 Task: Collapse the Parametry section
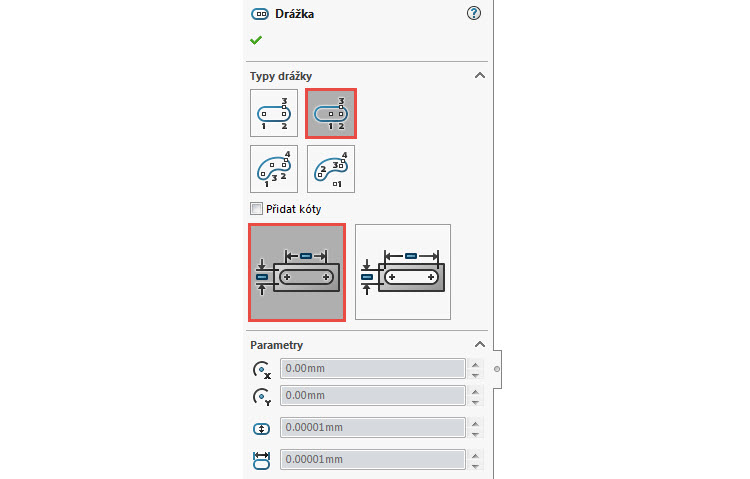(x=479, y=345)
